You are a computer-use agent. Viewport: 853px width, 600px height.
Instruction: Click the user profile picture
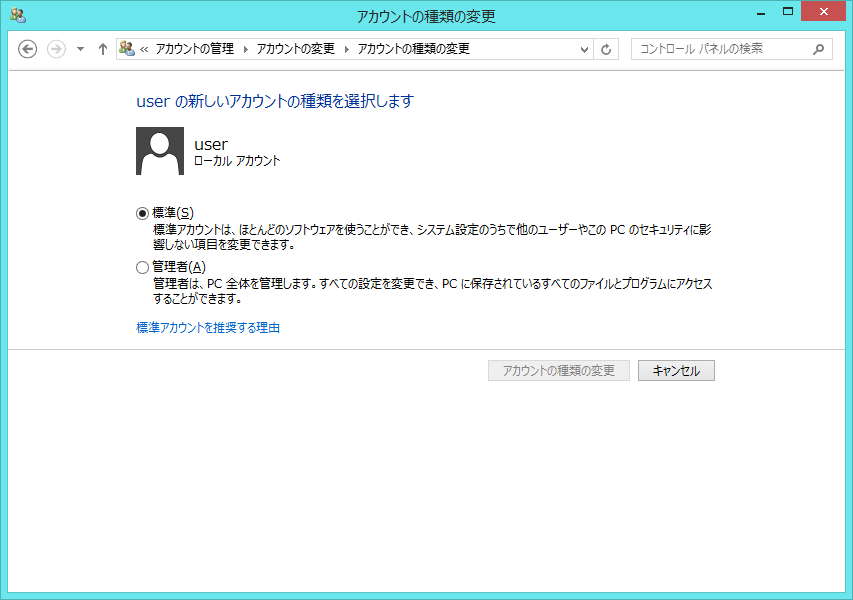tap(160, 151)
